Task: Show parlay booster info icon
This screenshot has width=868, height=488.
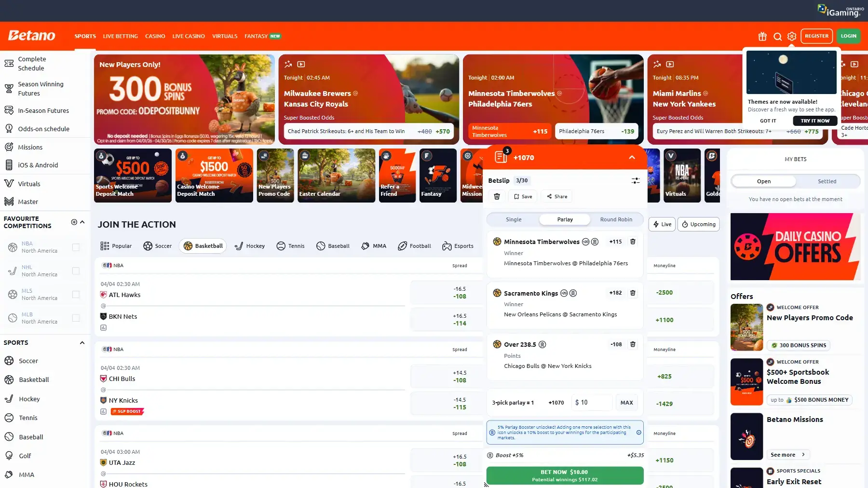Action: 639,433
